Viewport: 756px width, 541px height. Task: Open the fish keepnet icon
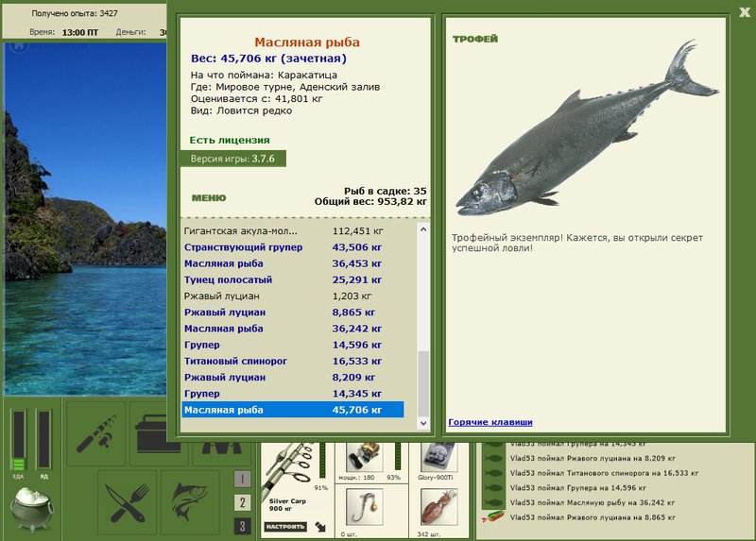click(x=190, y=503)
